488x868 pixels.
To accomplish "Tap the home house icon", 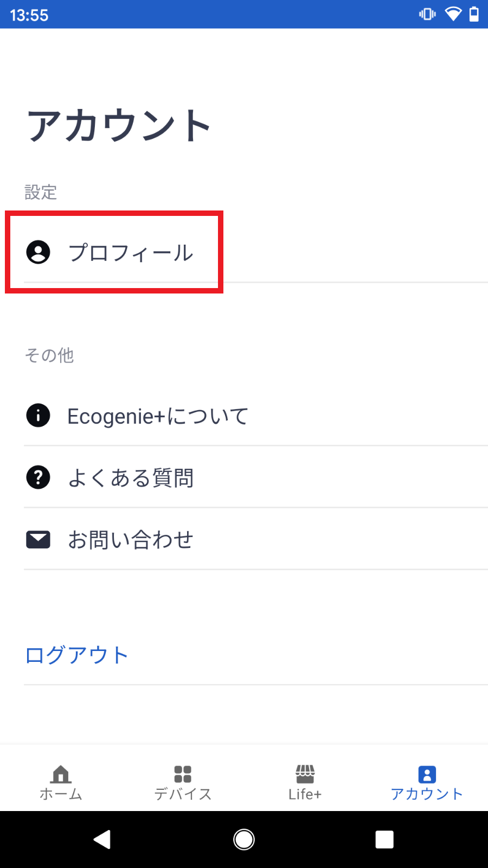I will coord(61,774).
